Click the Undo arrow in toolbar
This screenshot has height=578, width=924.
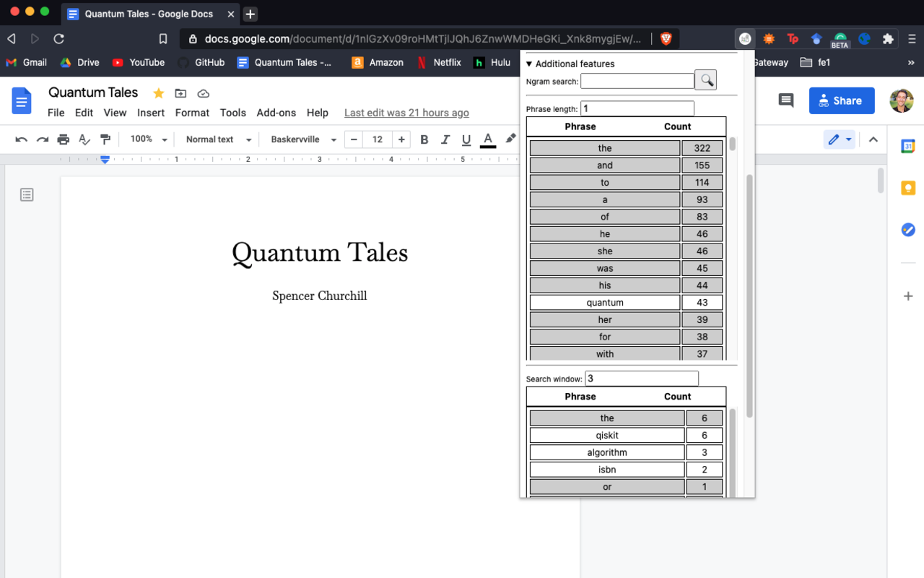(22, 139)
